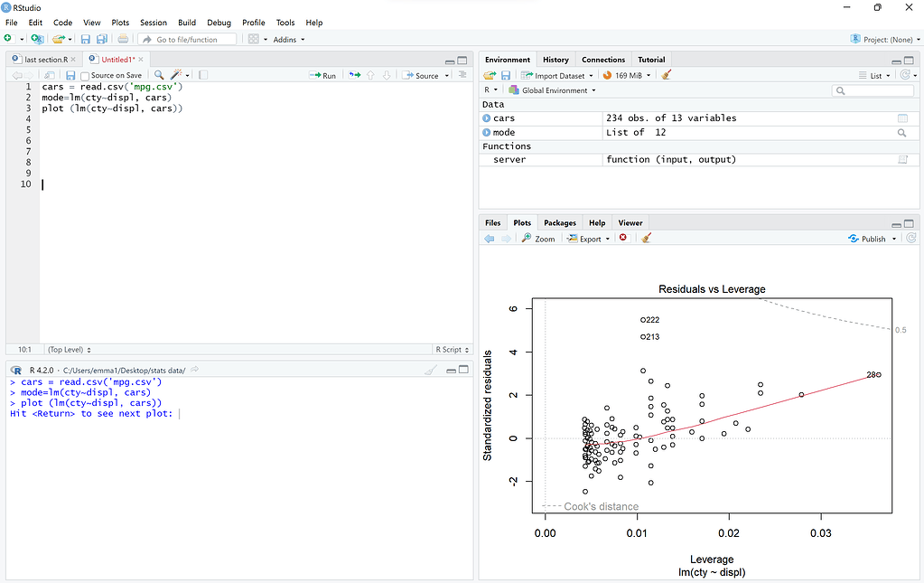Open Find/Replace magnifier in editor toolbar
This screenshot has width=924, height=583.
point(159,75)
